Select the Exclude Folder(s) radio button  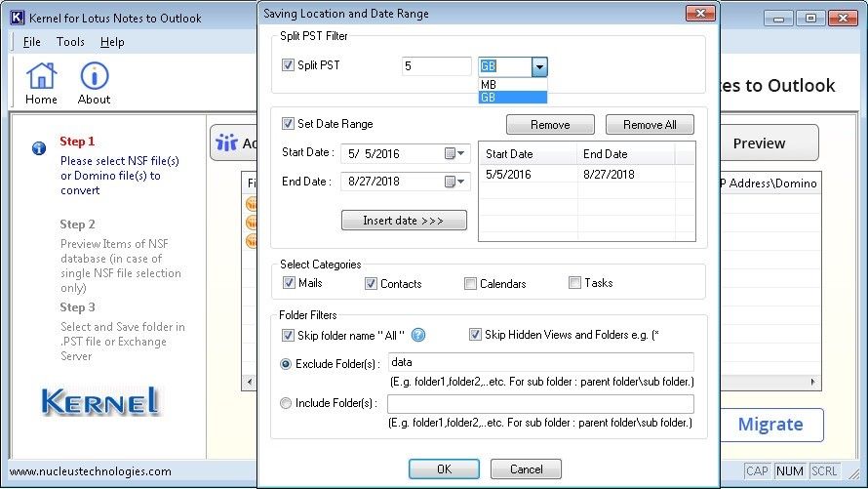[x=286, y=364]
